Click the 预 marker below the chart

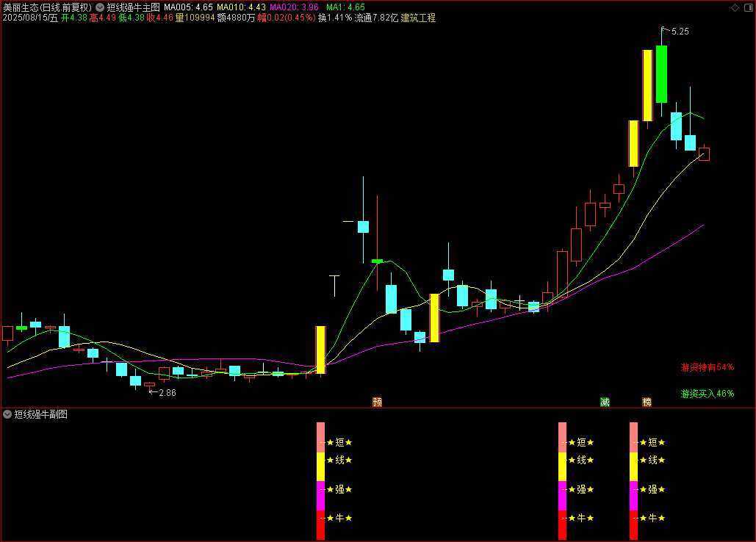click(377, 402)
